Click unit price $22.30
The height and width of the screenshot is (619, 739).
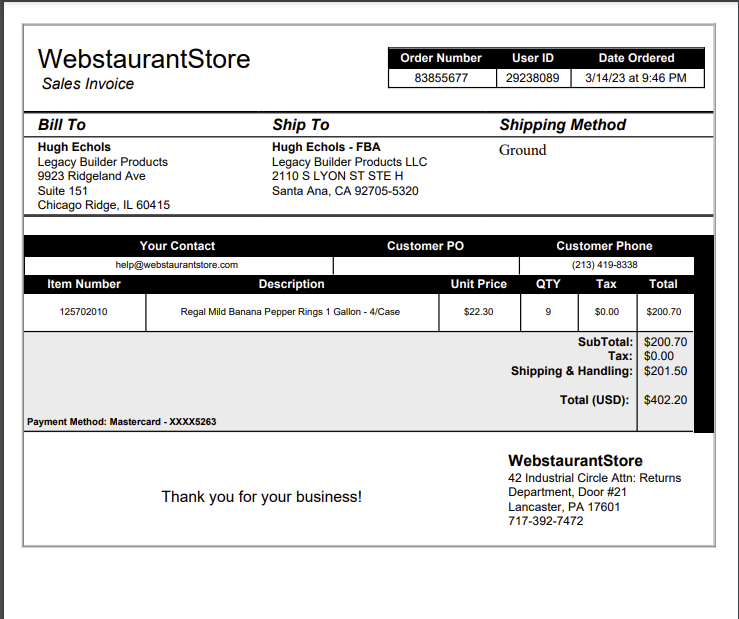[478, 312]
